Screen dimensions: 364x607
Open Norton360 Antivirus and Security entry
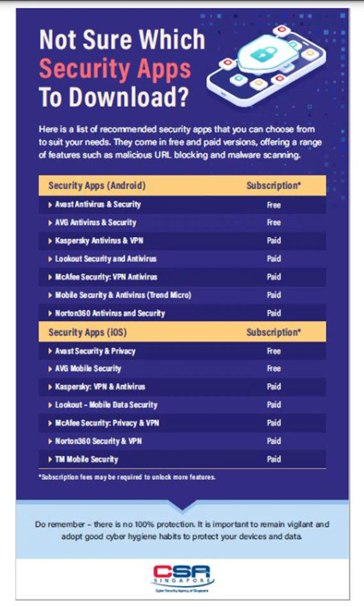click(110, 313)
